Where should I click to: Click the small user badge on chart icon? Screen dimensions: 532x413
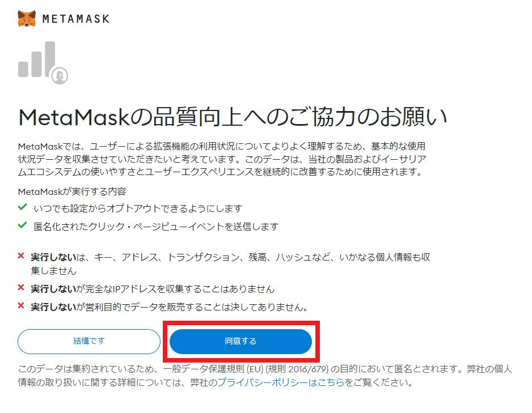(x=60, y=75)
